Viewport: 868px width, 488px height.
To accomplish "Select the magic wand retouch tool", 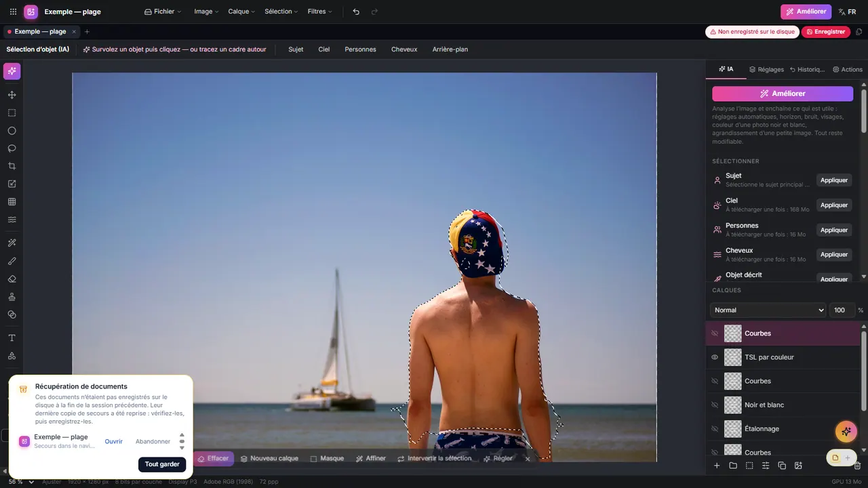I will pos(12,243).
